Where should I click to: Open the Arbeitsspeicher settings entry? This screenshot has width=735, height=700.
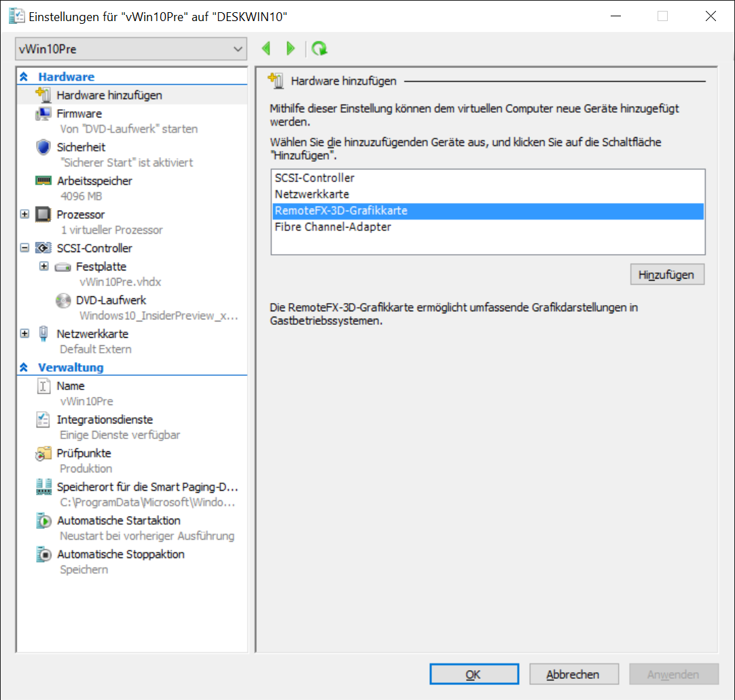click(x=94, y=181)
